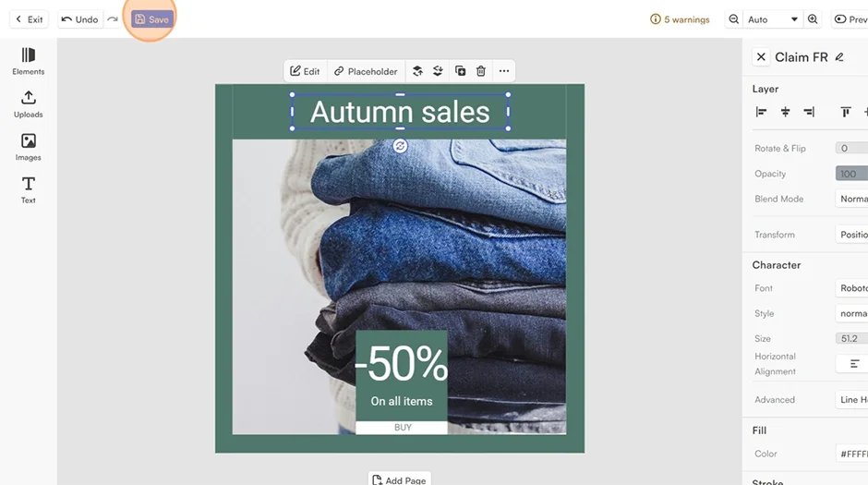Duplicate the selected text element
The width and height of the screenshot is (868, 485).
point(460,71)
